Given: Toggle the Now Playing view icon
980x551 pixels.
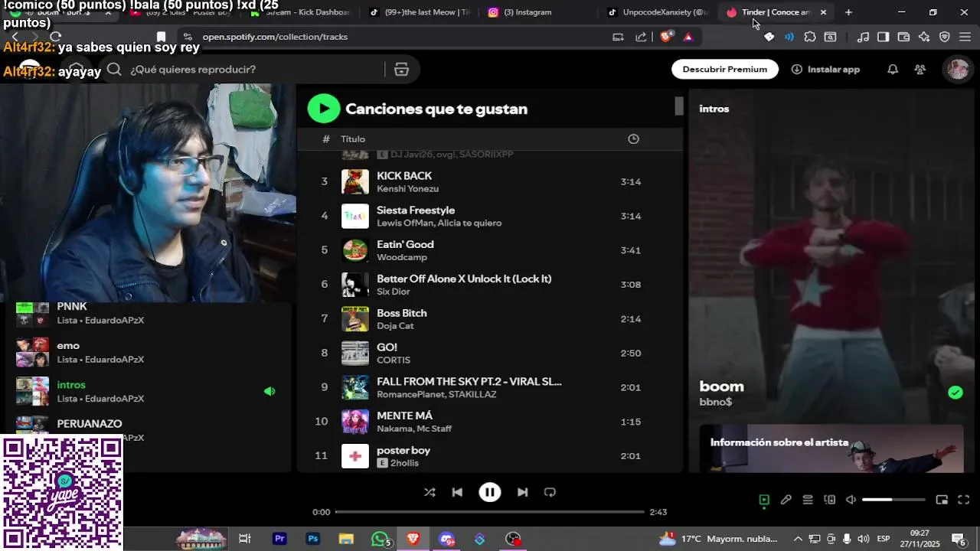Looking at the screenshot, I should 764,500.
